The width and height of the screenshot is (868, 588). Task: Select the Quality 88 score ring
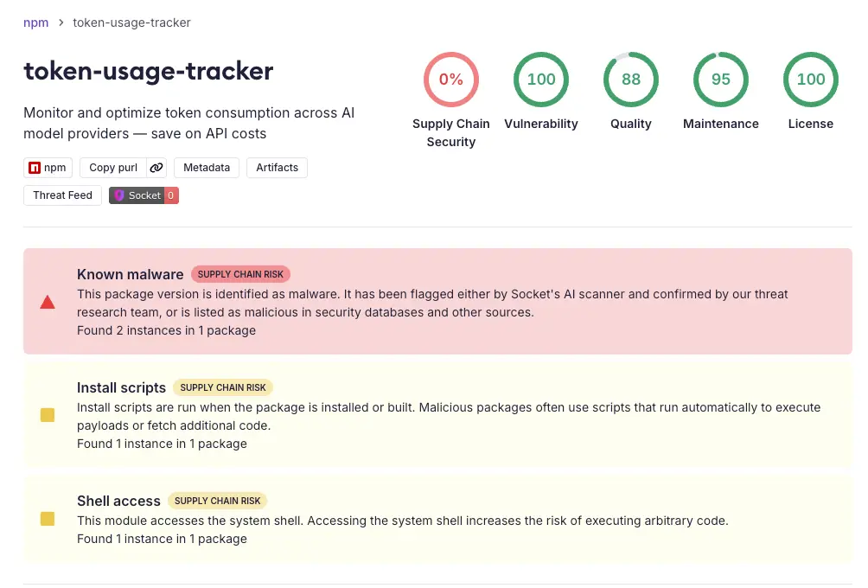[631, 80]
